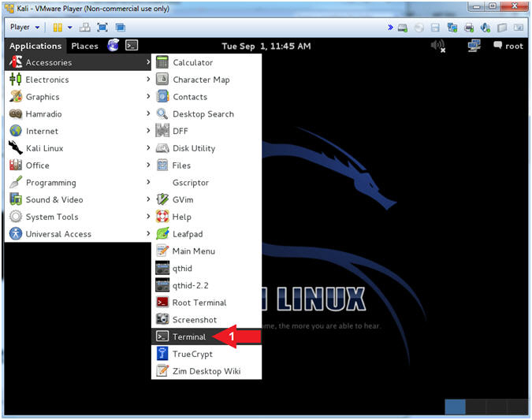Select Accessories category
532x420 pixels.
tap(78, 62)
